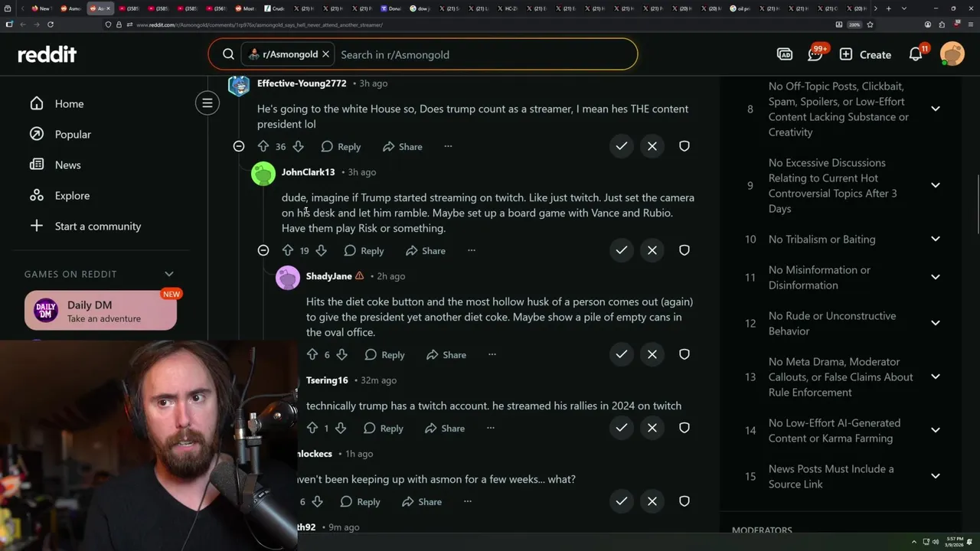
Task: Remove Effective-Young2772's comment with X
Action: pos(652,146)
